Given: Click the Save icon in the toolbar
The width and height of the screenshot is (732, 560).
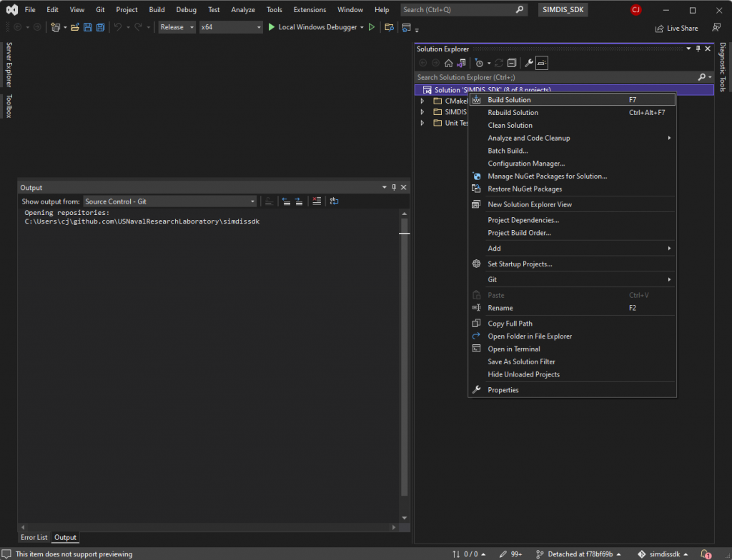Looking at the screenshot, I should coord(87,28).
